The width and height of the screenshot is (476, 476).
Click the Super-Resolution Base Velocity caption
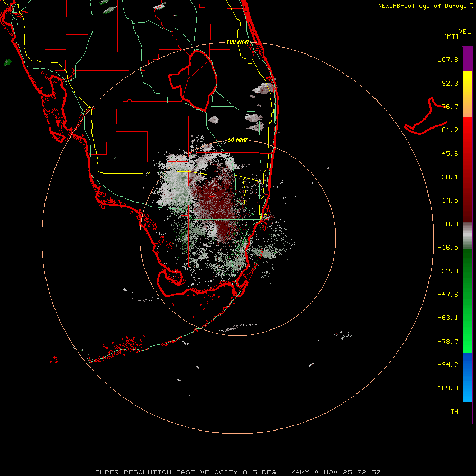237,472
